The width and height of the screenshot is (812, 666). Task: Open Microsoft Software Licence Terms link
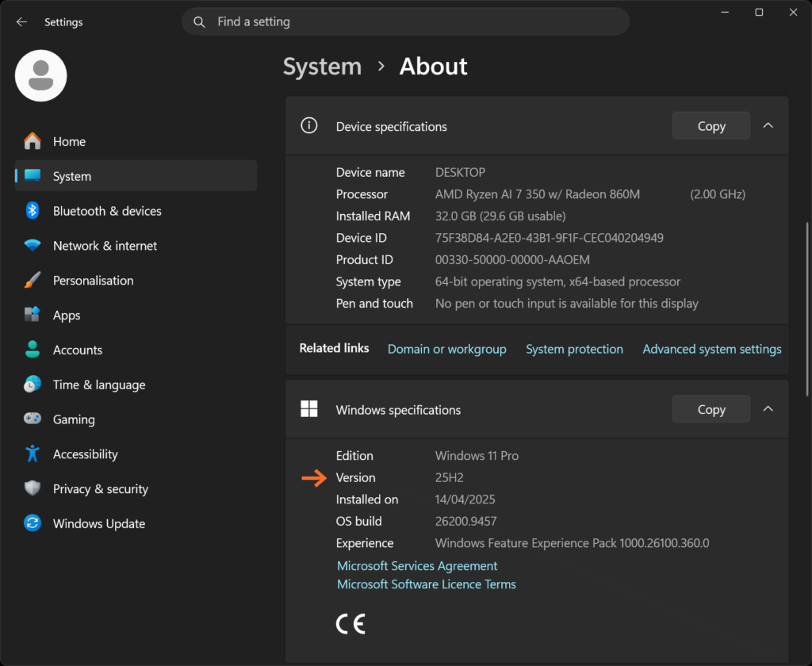click(426, 584)
